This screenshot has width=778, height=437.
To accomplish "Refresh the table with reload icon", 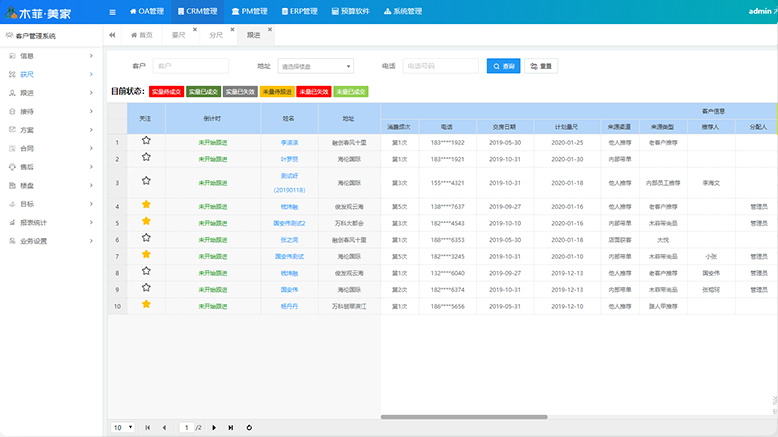I will pyautogui.click(x=249, y=427).
